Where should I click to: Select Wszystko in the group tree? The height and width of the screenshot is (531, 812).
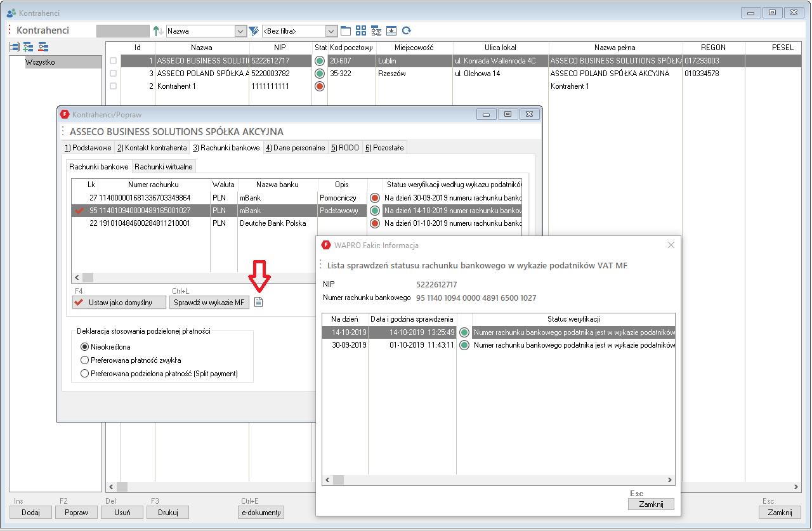63,62
